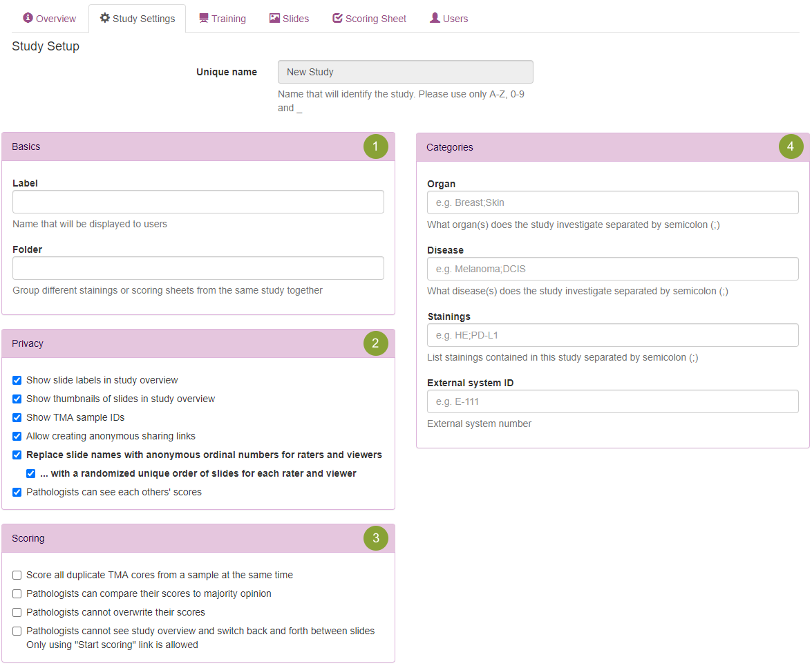Screen dimensions: 812x666
Task: Open the Scoring Sheet tab
Action: [x=369, y=19]
